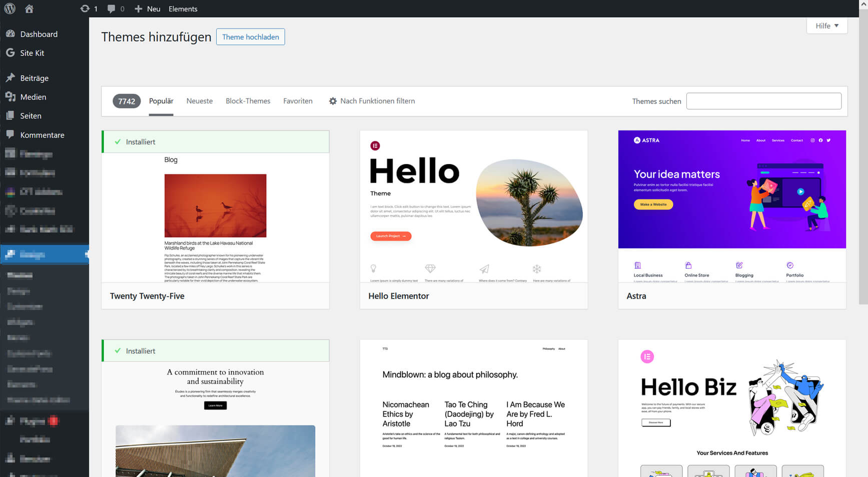Click the Dashboard gauge icon
Viewport: 868px width, 477px height.
click(x=10, y=34)
